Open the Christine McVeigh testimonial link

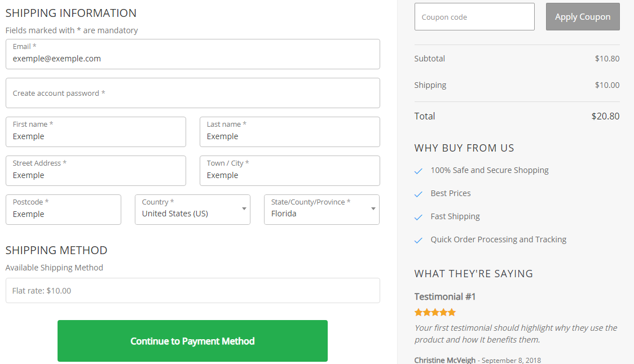click(x=444, y=359)
